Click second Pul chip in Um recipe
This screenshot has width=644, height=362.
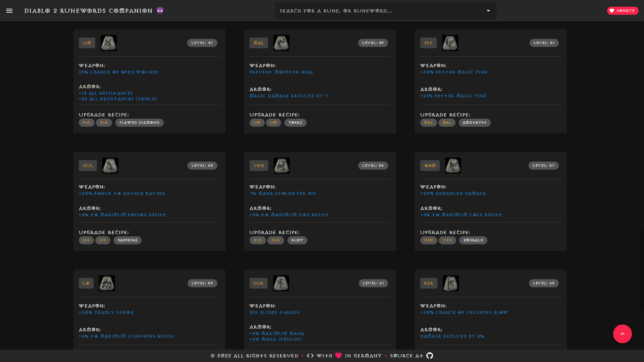coord(104,123)
